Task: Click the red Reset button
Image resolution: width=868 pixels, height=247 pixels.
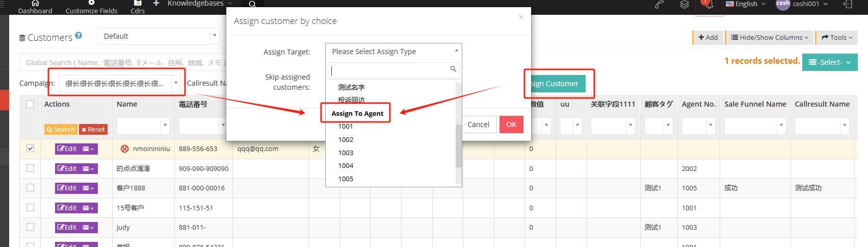Action: pyautogui.click(x=93, y=130)
